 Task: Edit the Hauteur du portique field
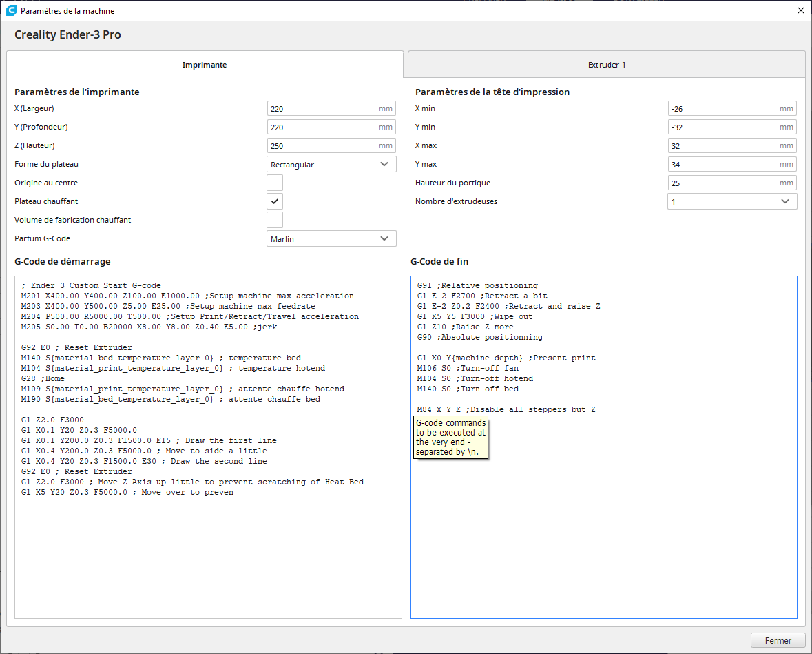(x=732, y=183)
